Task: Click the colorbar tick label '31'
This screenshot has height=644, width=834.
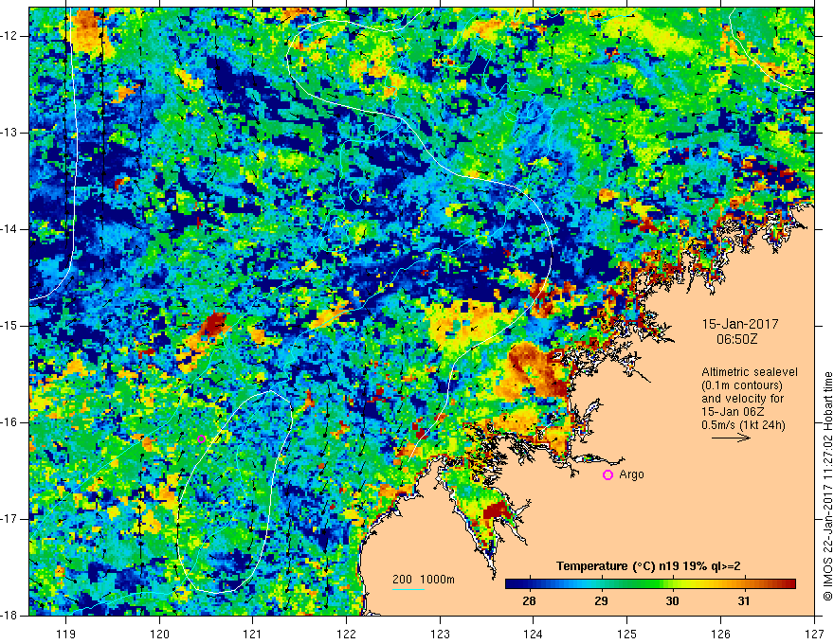Action: pyautogui.click(x=744, y=601)
